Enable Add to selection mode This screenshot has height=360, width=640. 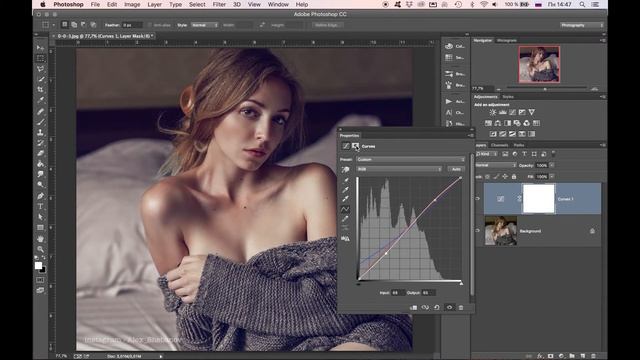point(74,25)
